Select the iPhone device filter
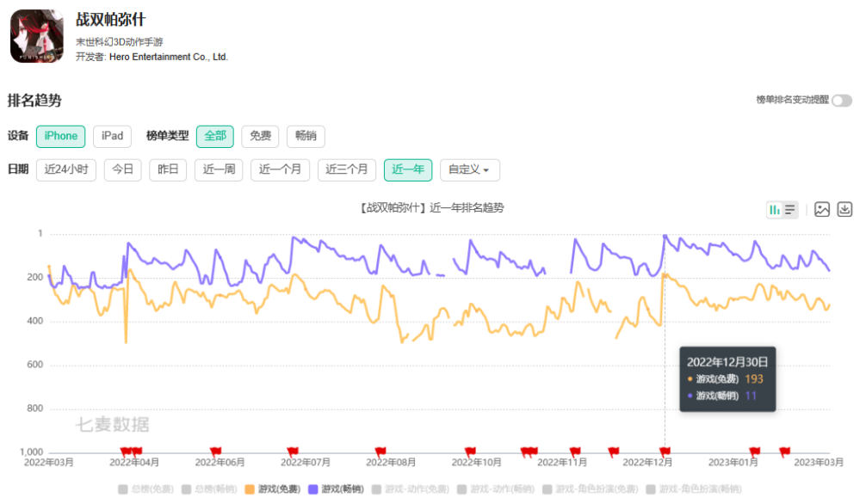 (x=61, y=137)
